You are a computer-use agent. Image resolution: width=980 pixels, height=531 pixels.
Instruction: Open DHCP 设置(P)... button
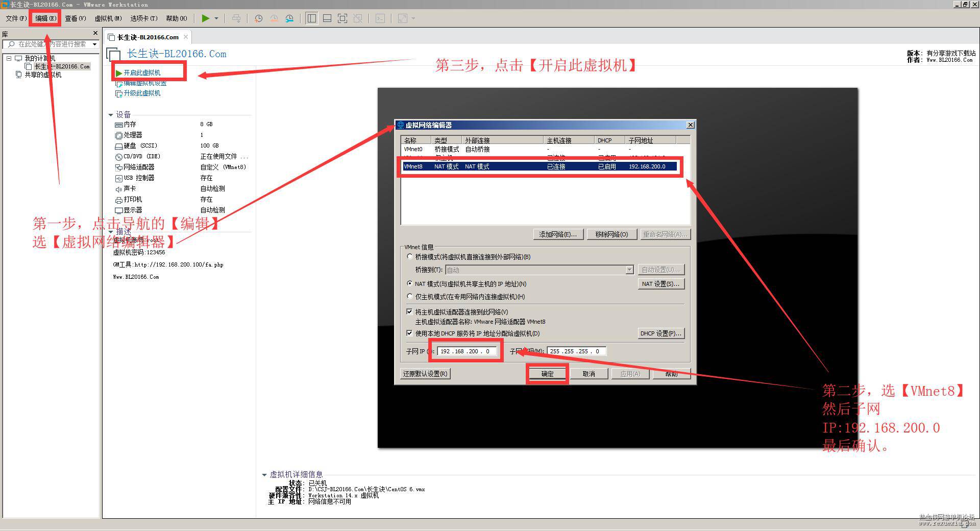(x=660, y=333)
